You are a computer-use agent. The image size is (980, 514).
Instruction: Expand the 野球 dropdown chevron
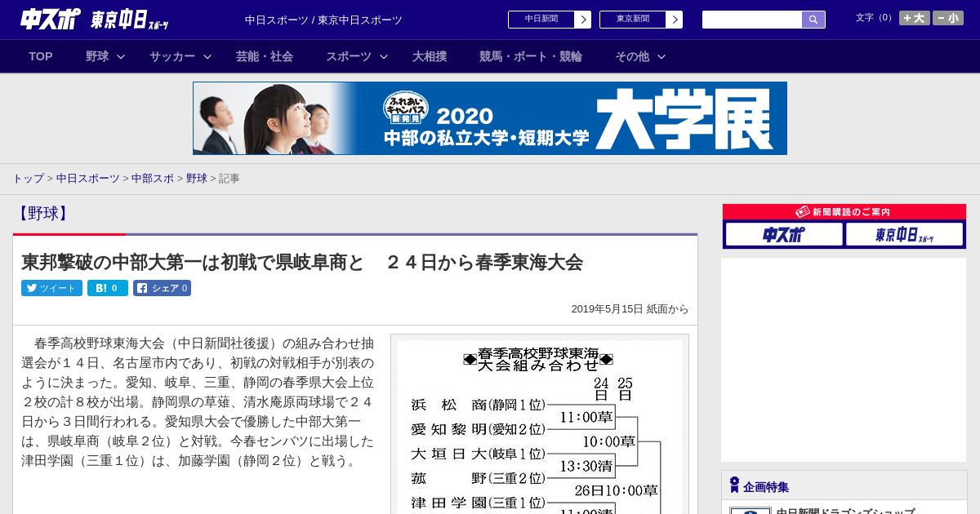click(121, 56)
